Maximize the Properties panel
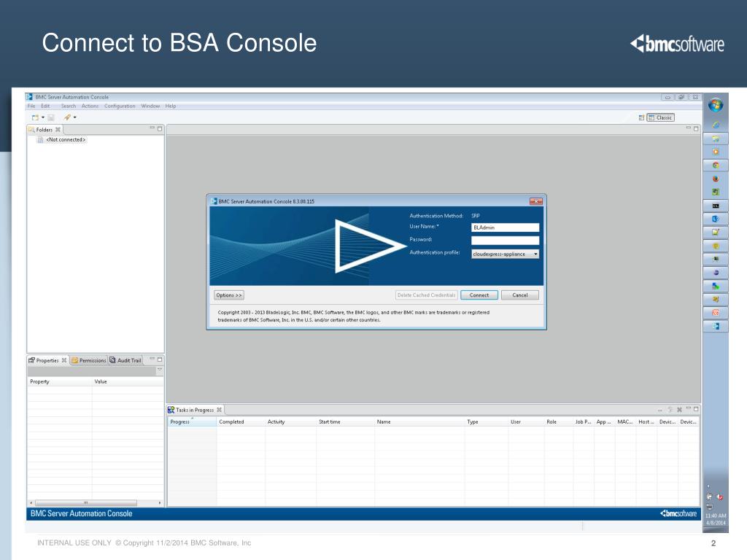747x560 pixels. (x=160, y=359)
